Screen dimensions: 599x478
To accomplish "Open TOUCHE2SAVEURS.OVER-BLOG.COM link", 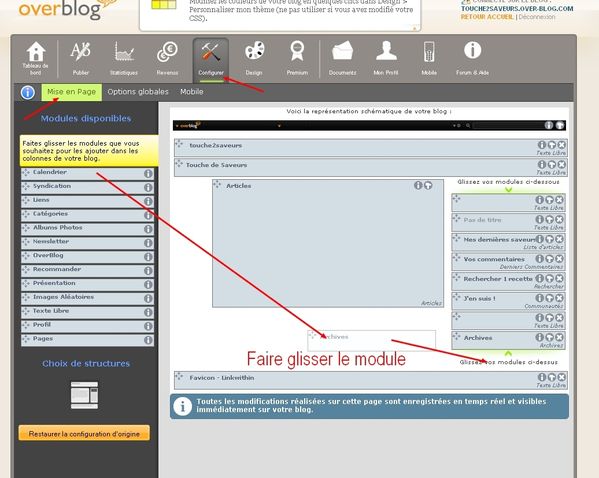I will 517,9.
